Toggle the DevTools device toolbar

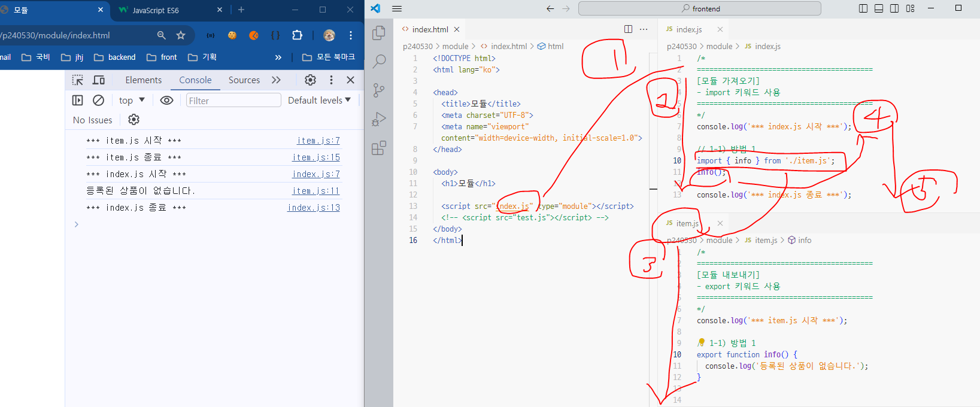[99, 80]
